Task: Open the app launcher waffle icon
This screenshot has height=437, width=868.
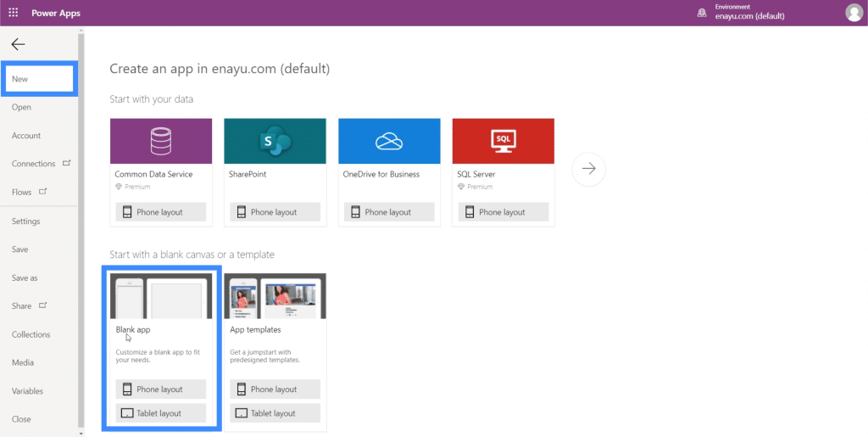Action: [x=13, y=13]
